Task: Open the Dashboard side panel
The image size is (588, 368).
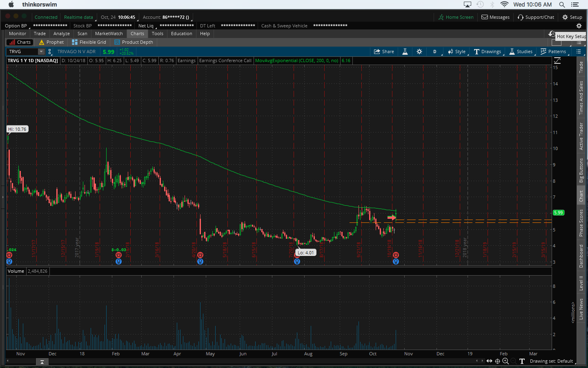Action: pyautogui.click(x=581, y=256)
